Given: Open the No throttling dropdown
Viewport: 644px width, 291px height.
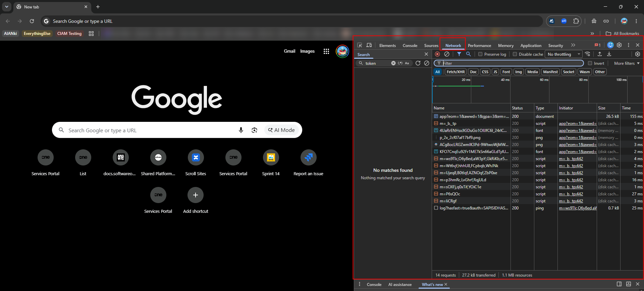Looking at the screenshot, I should (564, 54).
